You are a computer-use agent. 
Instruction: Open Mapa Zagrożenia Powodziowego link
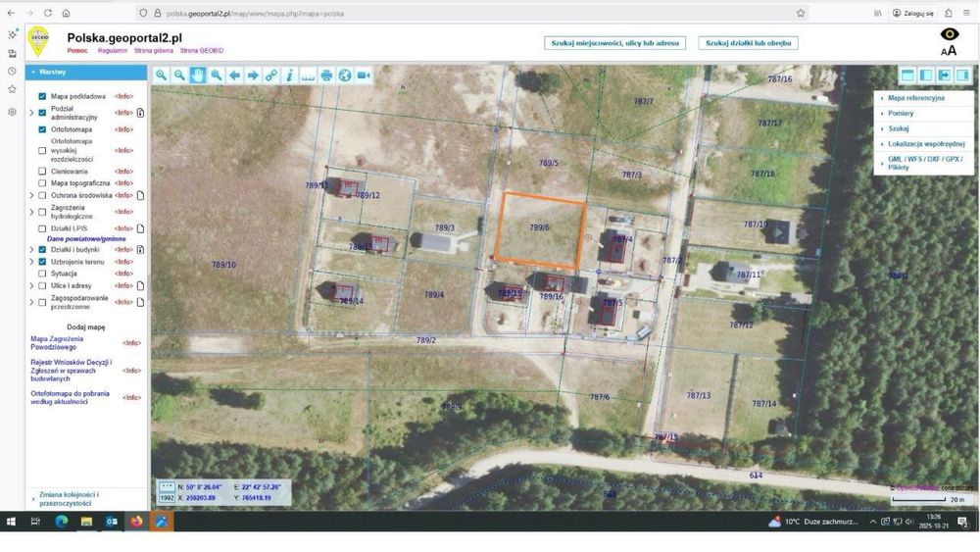pos(57,343)
